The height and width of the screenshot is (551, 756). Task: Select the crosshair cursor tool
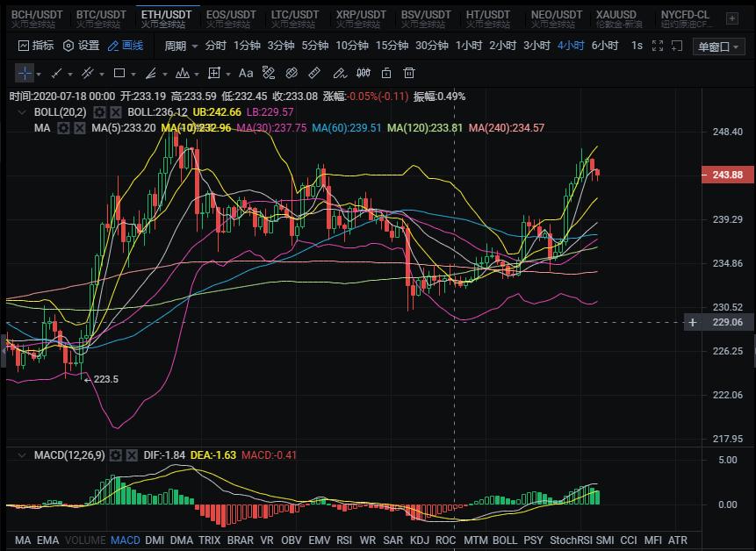point(24,73)
